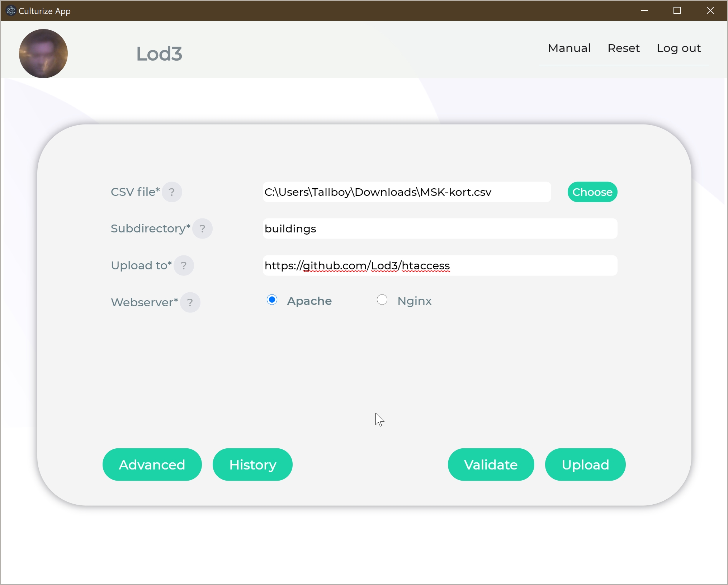Click the https://github.com/Lod3/htaccess link

358,266
